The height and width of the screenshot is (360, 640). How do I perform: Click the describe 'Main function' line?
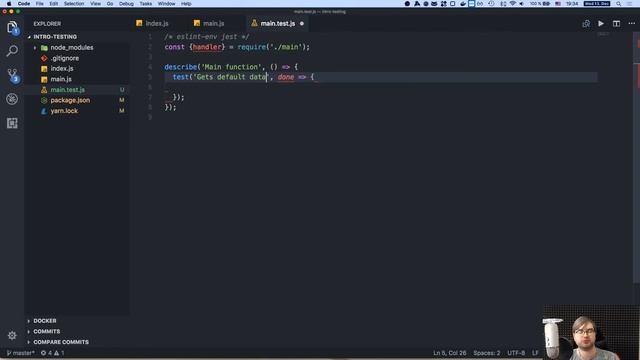(x=231, y=67)
